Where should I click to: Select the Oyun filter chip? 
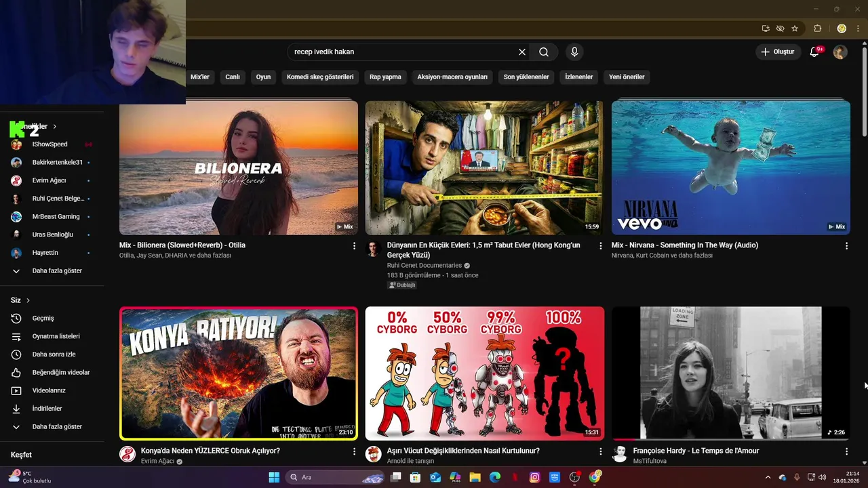[263, 77]
